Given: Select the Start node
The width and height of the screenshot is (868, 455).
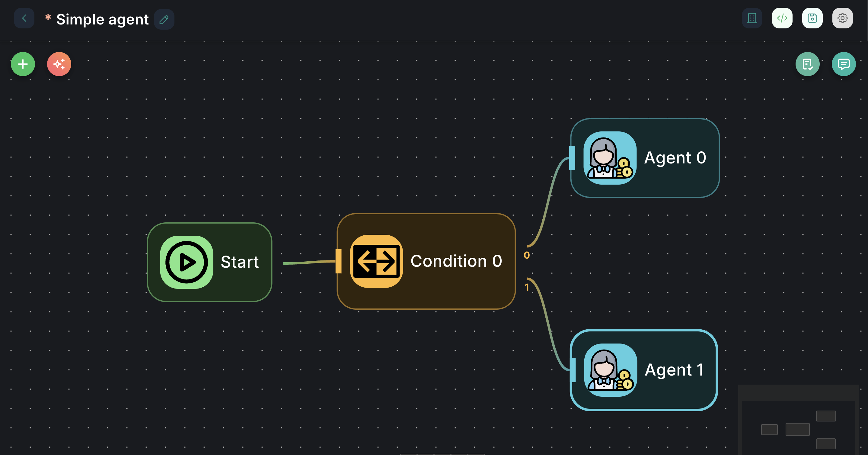Looking at the screenshot, I should (209, 261).
